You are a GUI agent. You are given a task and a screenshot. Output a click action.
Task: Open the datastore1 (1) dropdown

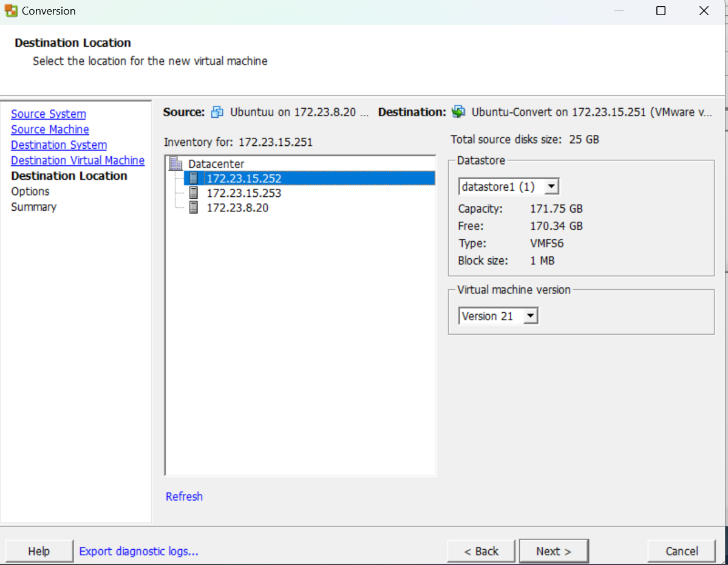[x=551, y=187]
